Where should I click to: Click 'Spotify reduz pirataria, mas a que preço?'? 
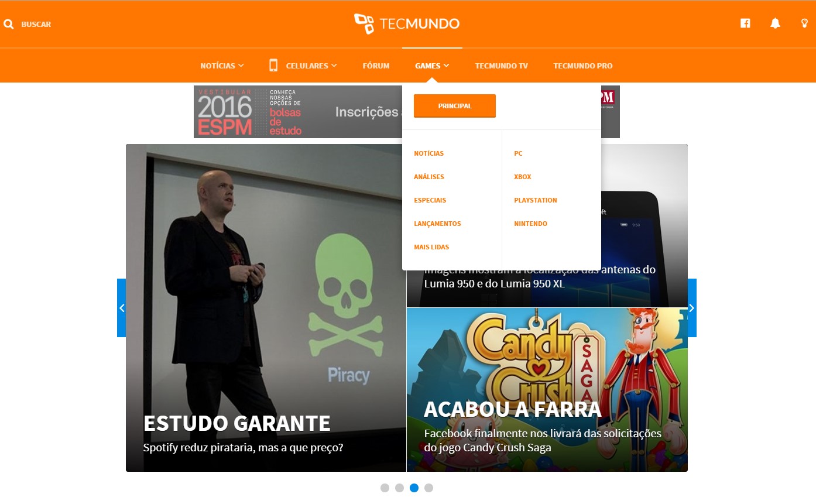tap(243, 448)
